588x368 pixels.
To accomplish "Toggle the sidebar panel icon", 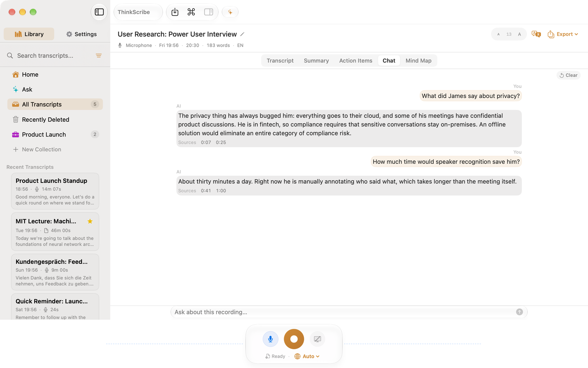I will point(99,12).
